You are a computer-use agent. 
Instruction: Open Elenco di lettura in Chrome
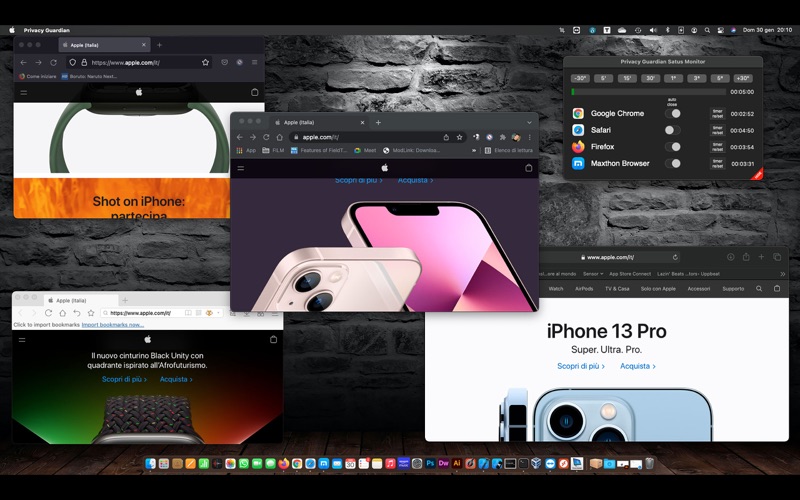tap(508, 151)
